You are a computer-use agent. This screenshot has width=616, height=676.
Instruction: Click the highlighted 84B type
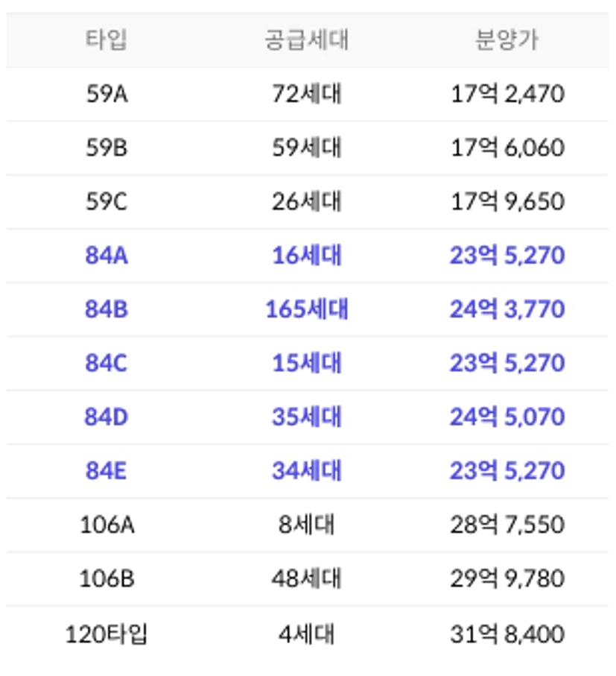click(x=107, y=309)
